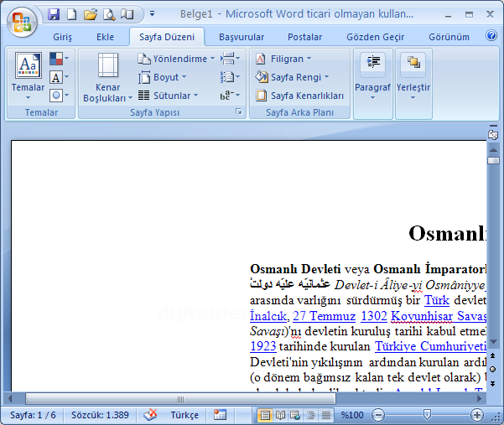The image size is (504, 425).
Task: Click the horizontal scrollbar left arrow
Action: [x=10, y=399]
